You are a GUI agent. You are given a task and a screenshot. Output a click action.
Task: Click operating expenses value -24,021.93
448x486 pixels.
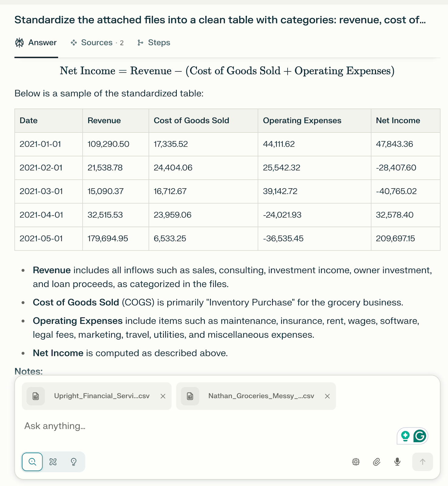pos(282,215)
